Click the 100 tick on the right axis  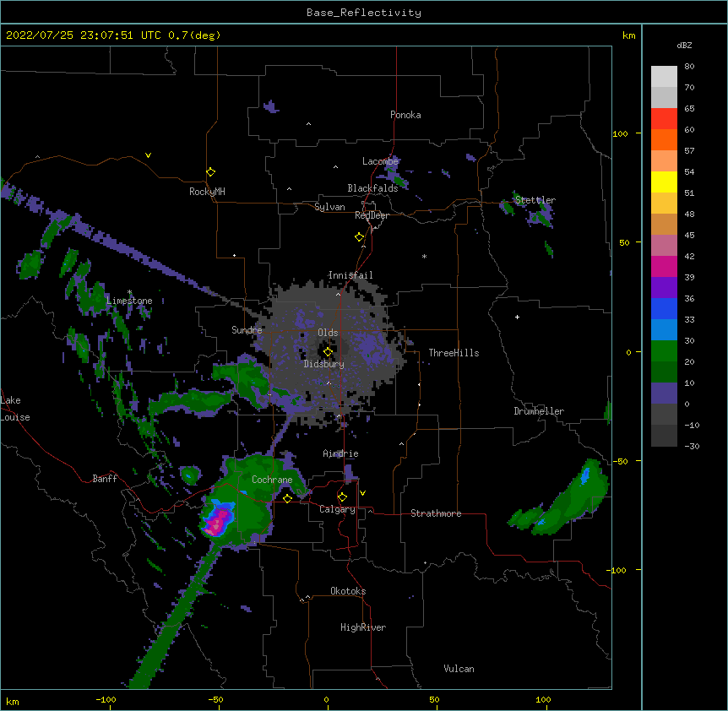click(620, 133)
